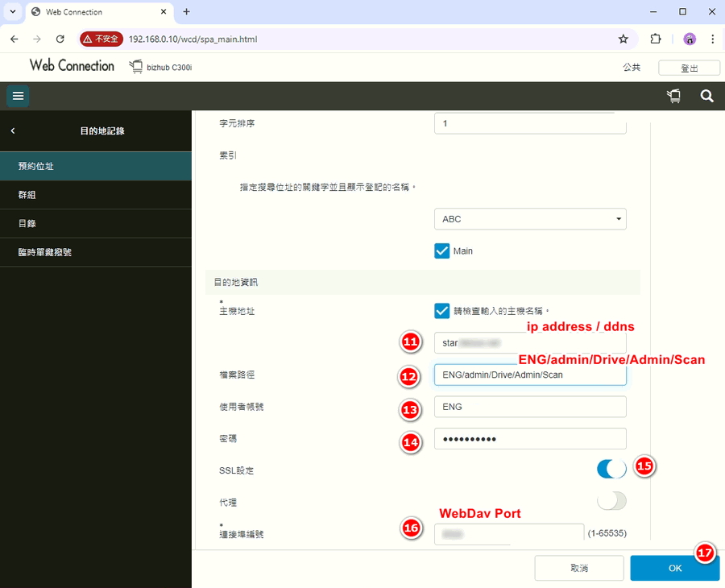
Task: Open the hamburger menu button
Action: coord(18,96)
